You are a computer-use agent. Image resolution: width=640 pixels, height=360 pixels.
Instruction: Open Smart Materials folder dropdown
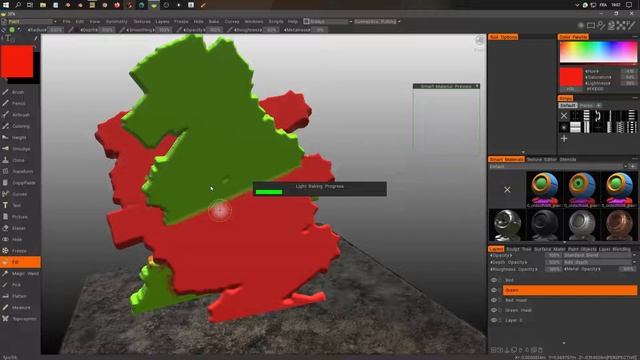(x=558, y=167)
